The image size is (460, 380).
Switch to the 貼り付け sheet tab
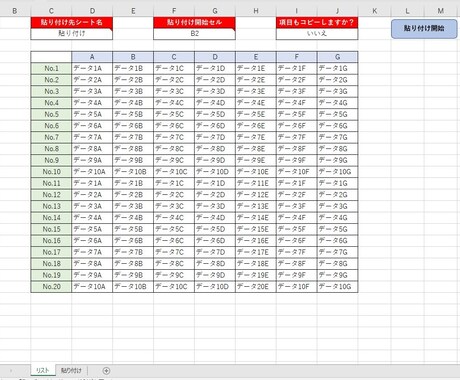71,370
